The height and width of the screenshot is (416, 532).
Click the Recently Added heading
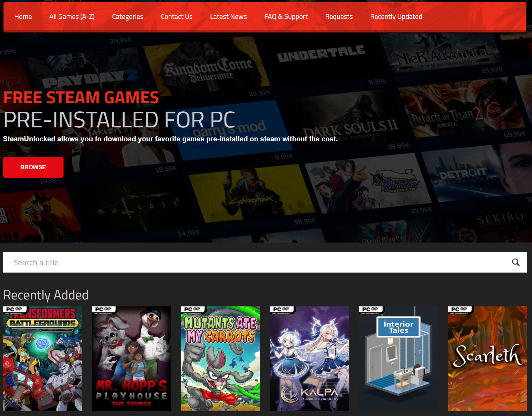46,295
